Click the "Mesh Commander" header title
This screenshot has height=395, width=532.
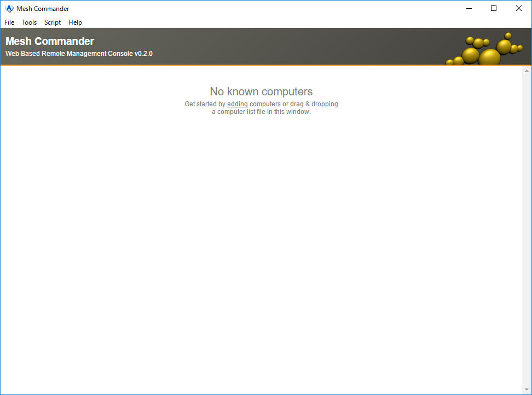[50, 41]
